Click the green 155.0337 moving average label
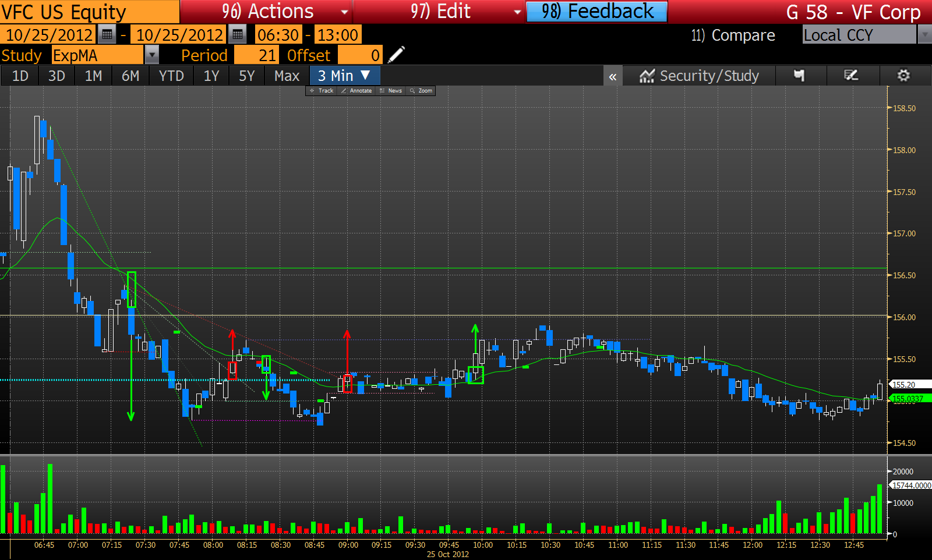The image size is (932, 560). pos(909,399)
